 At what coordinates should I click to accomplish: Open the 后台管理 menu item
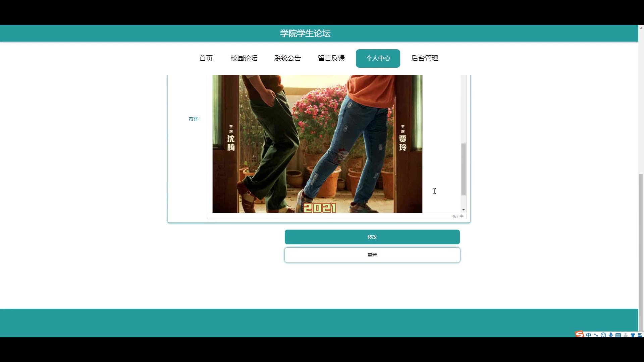click(425, 58)
